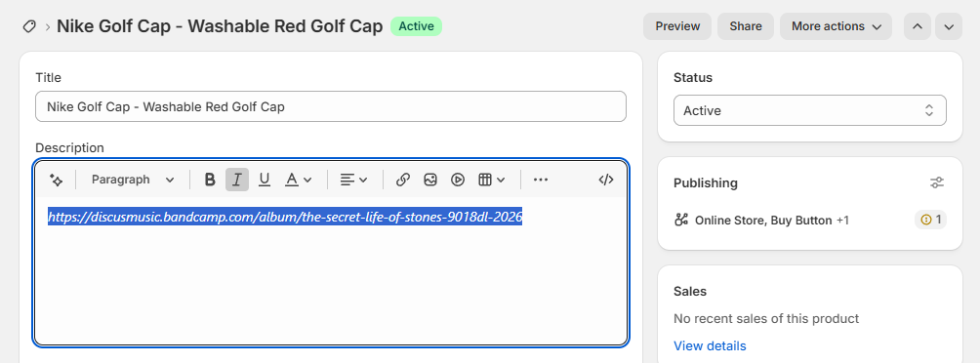
Task: Open the text alignment dropdown
Action: pos(353,180)
